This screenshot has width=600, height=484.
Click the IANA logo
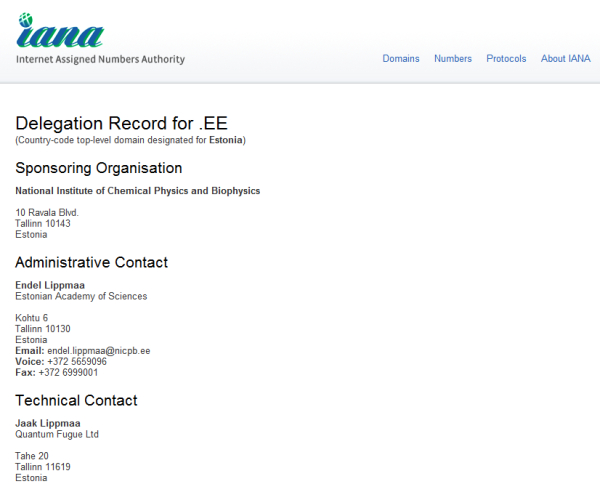pos(60,31)
